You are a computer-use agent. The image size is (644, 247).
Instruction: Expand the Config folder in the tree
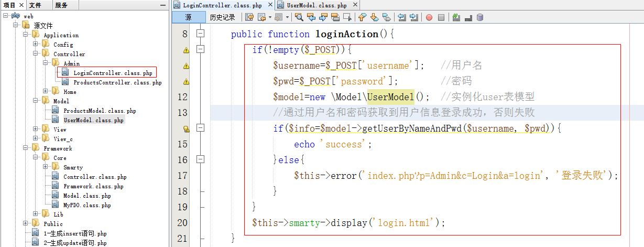[36, 45]
